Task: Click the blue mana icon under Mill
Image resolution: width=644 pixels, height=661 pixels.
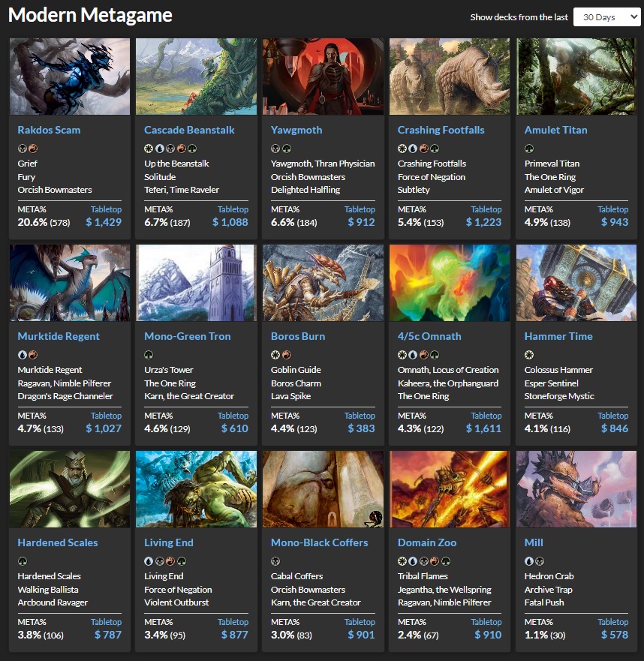Action: (529, 561)
